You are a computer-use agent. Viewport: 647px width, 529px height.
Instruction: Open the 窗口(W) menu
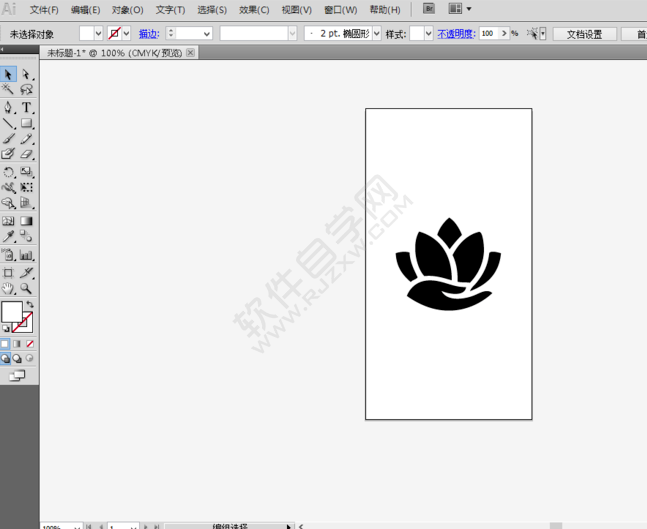(340, 10)
